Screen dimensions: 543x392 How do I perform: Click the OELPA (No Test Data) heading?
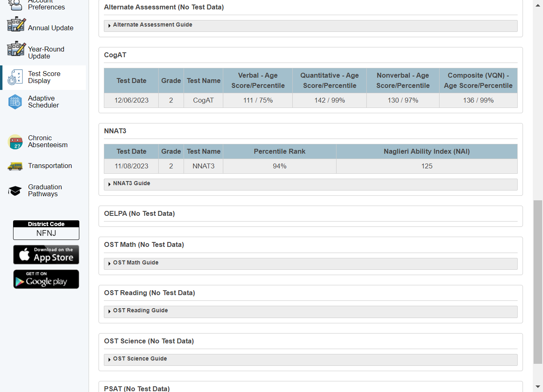pos(139,213)
